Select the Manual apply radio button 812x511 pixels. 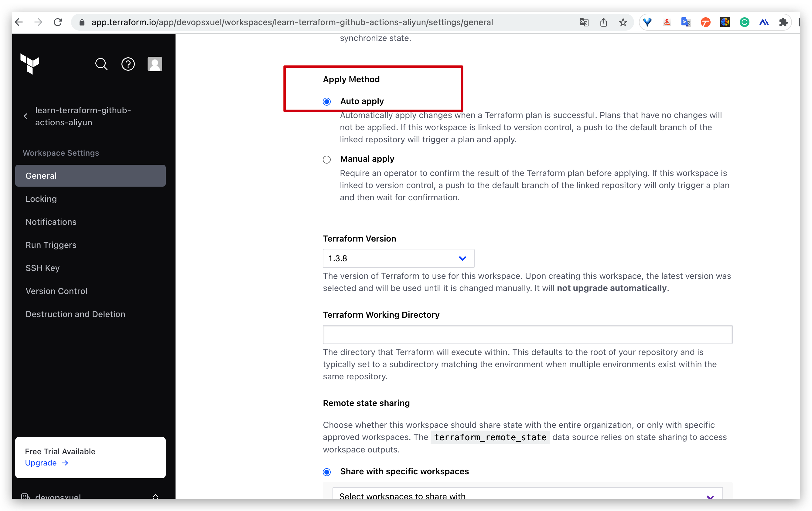(x=326, y=159)
